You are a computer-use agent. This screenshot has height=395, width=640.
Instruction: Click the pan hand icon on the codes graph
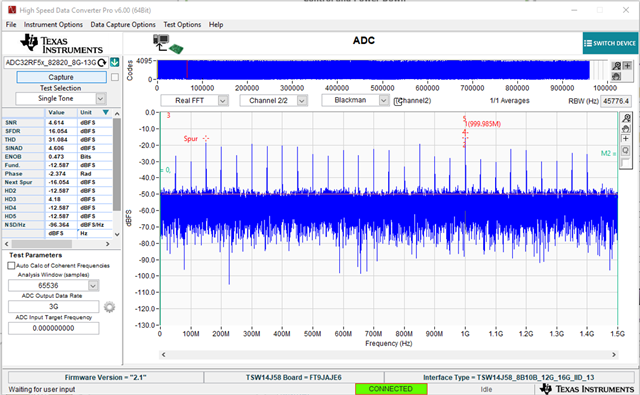[x=616, y=76]
